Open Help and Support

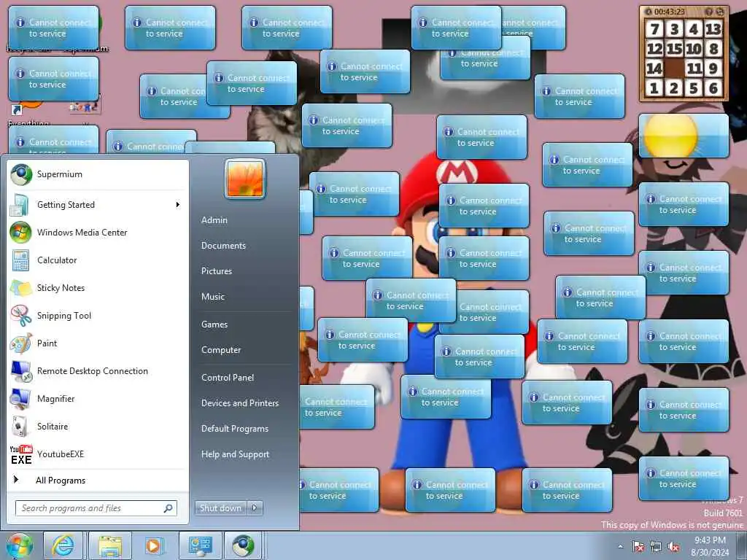(x=236, y=454)
